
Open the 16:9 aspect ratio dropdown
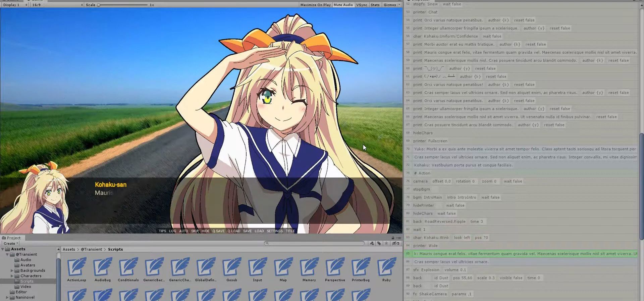click(57, 5)
